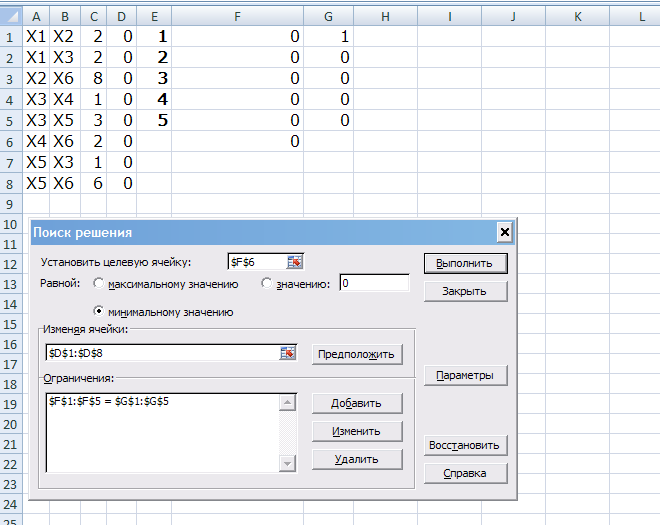Viewport: 660px width, 525px height.
Task: Click Удалить to delete constraint
Action: [x=357, y=459]
